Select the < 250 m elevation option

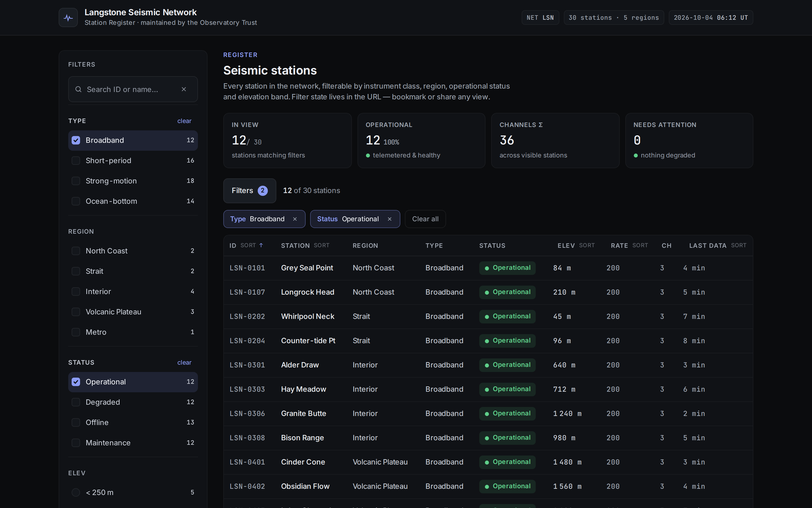(76, 492)
